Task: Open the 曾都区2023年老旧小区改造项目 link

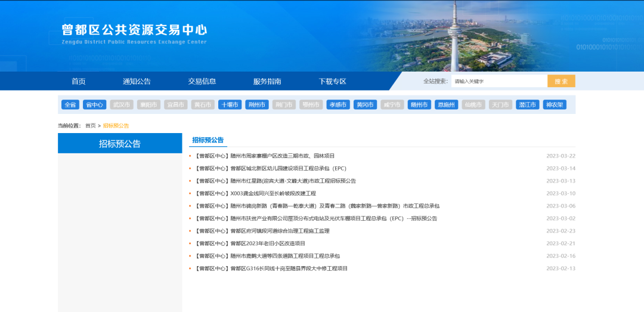Action: [x=250, y=243]
